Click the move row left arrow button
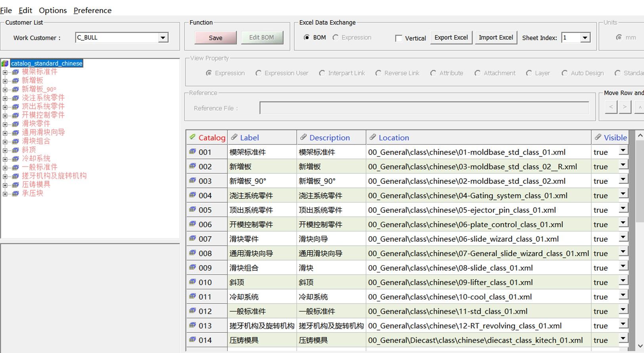Image resolution: width=644 pixels, height=353 pixels. click(x=611, y=107)
